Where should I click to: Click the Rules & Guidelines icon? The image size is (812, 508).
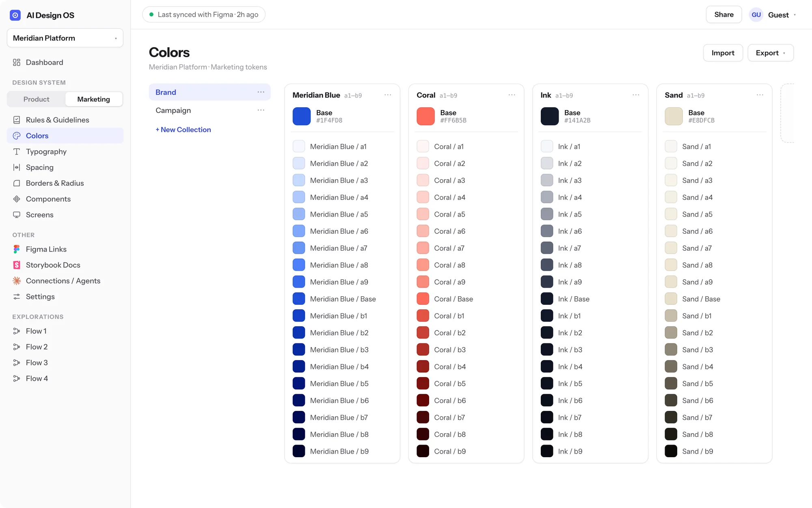click(17, 120)
